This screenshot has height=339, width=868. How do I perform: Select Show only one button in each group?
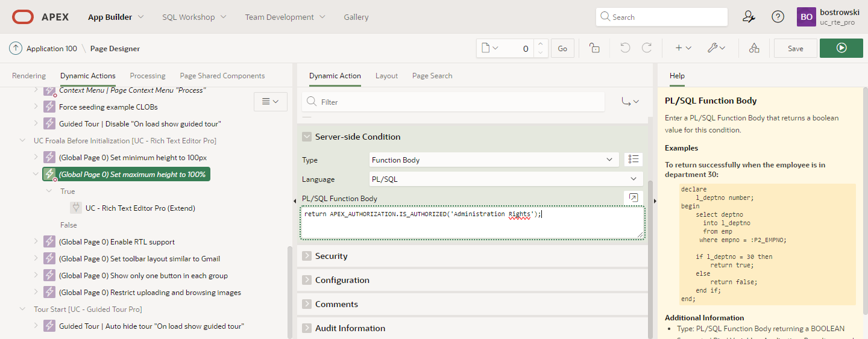click(143, 276)
